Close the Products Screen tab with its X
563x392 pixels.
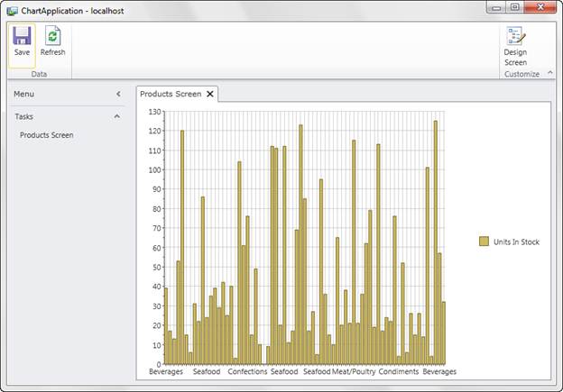coord(210,94)
